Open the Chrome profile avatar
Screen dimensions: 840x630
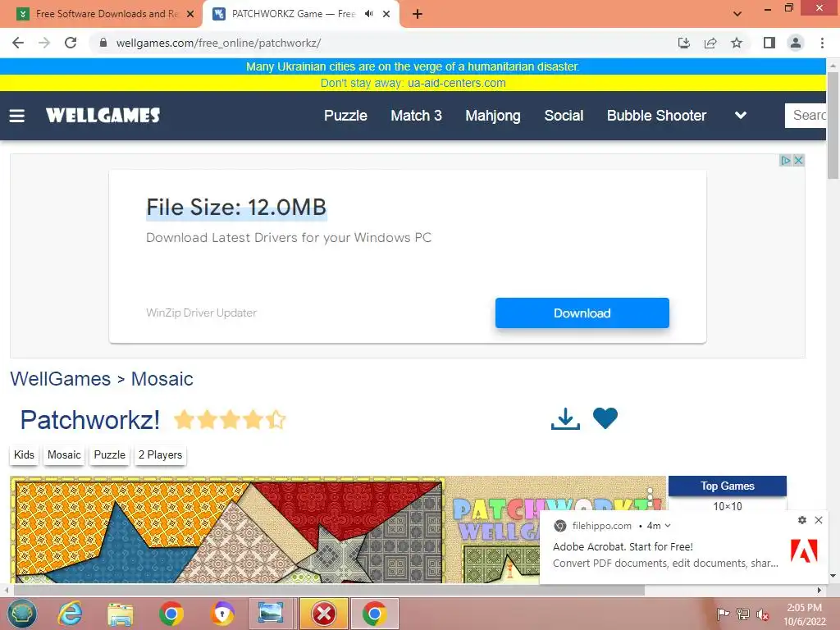click(x=796, y=43)
